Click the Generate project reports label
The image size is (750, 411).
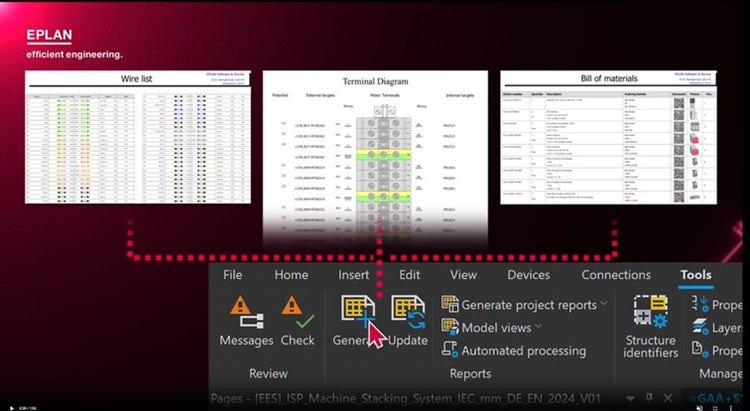[529, 305]
